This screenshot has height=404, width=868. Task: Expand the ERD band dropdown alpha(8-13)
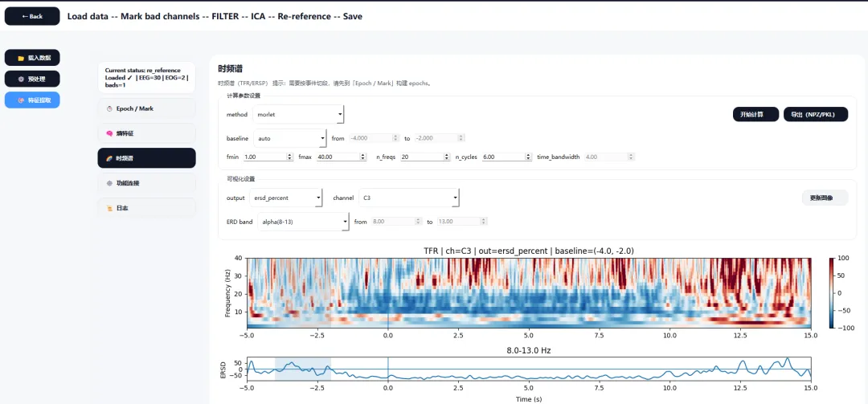pyautogui.click(x=303, y=222)
